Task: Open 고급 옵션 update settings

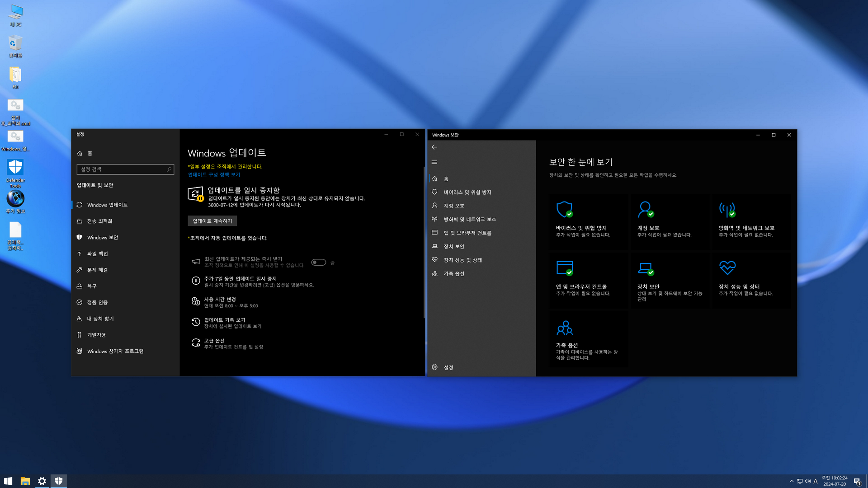Action: [x=233, y=343]
